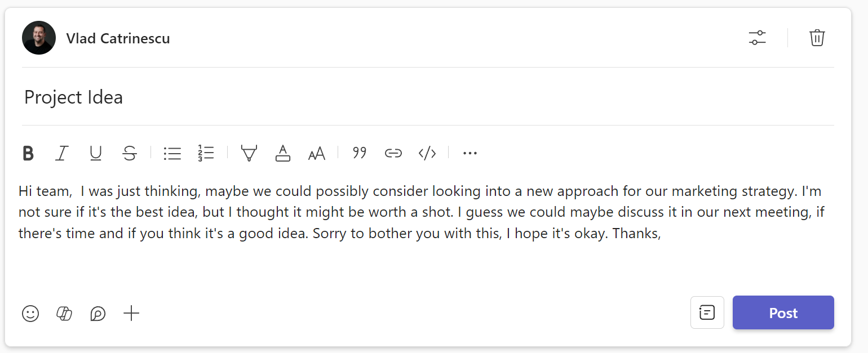Insert a hyperlink

(393, 153)
